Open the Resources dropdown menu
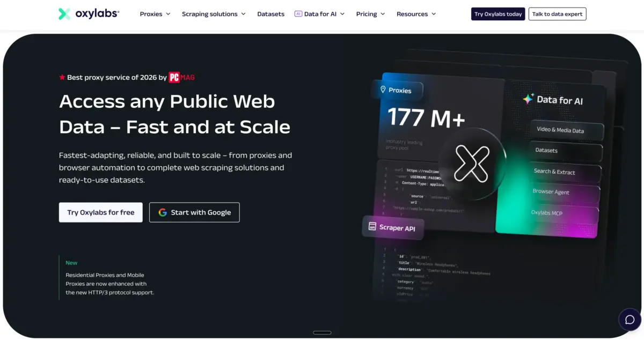Viewport: 644px width, 340px height. [416, 14]
